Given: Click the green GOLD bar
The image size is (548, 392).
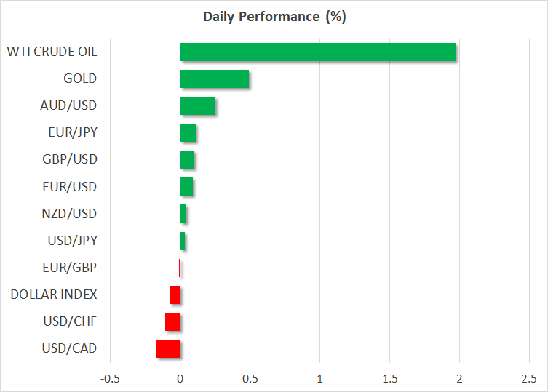Looking at the screenshot, I should coord(215,79).
